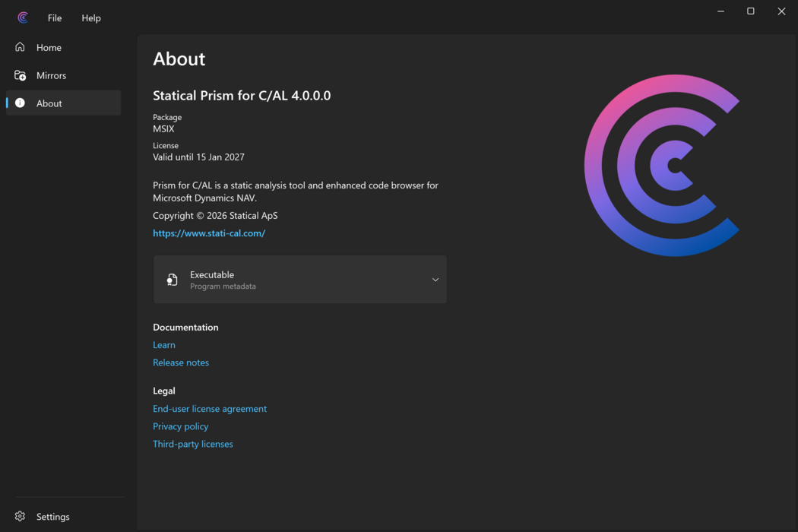Viewport: 798px width, 532px height.
Task: Click 'Copyright © 2026 Statical ApS' text
Action: (215, 215)
